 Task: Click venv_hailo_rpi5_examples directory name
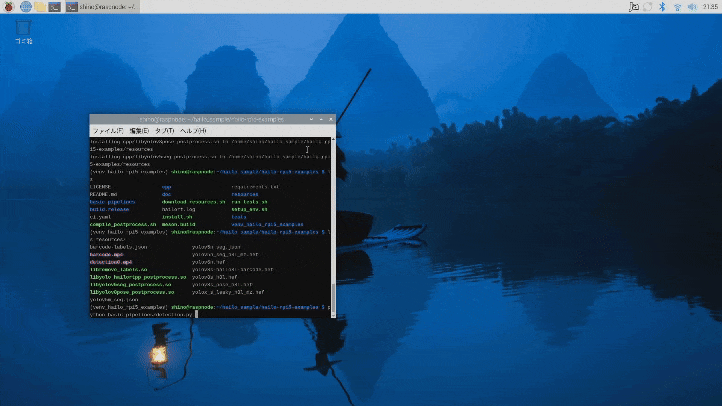coord(267,224)
